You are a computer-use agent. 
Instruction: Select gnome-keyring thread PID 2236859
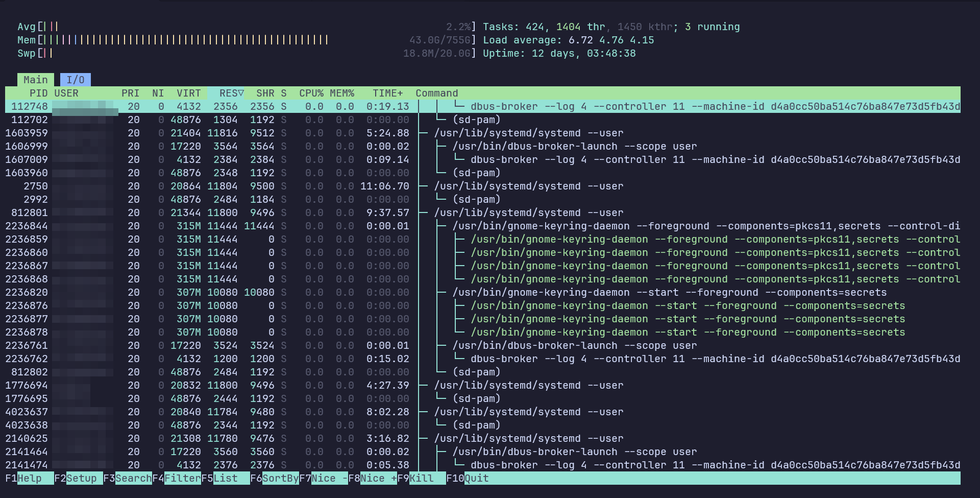pos(483,239)
